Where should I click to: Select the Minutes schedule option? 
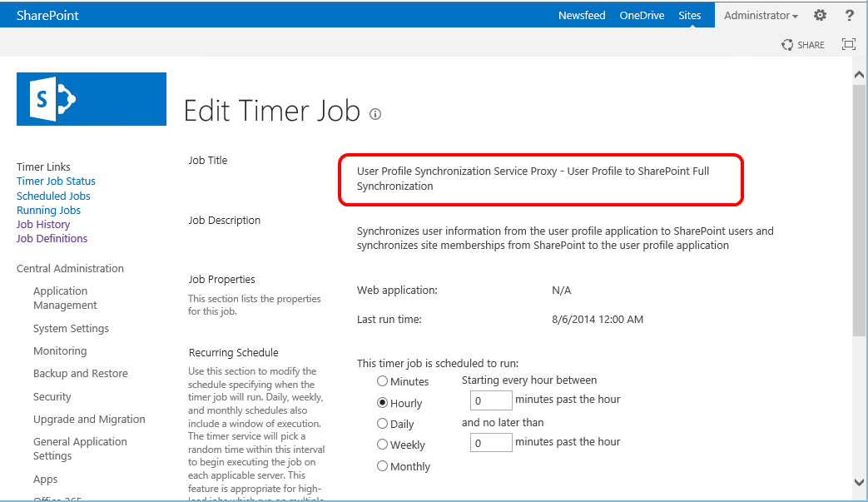382,380
